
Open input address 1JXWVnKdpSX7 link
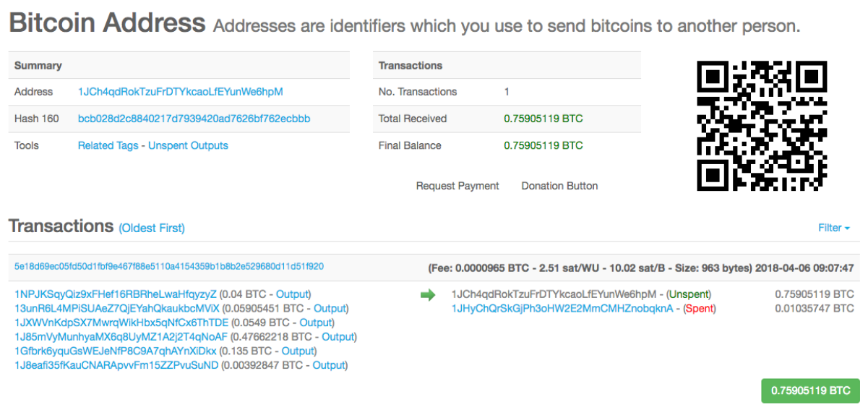(x=121, y=323)
